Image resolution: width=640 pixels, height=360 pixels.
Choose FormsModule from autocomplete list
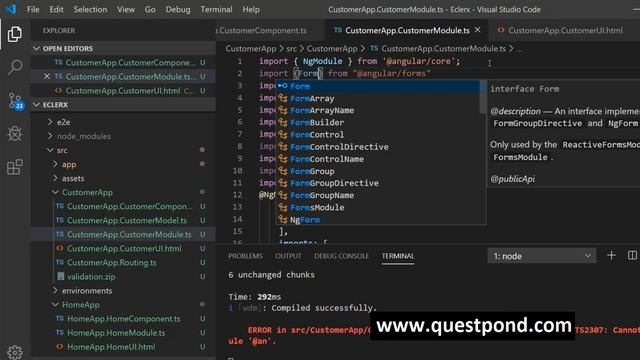pos(378,207)
